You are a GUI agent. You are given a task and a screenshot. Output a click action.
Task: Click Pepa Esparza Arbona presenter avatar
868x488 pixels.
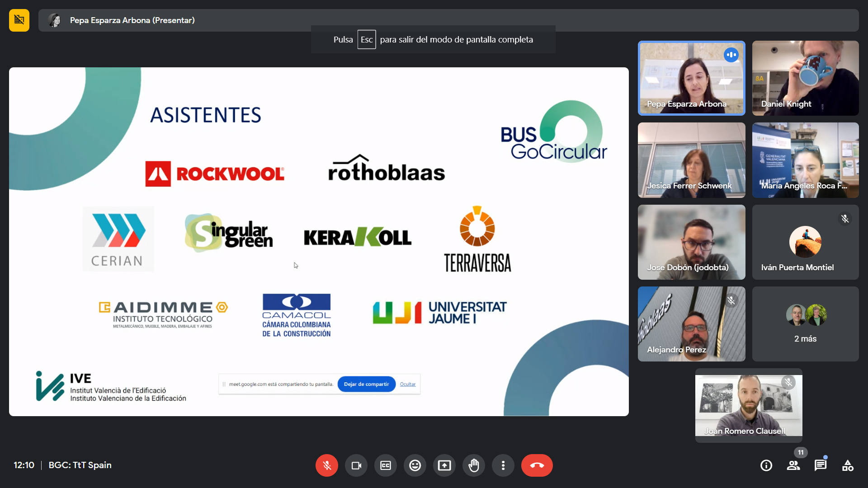[55, 20]
